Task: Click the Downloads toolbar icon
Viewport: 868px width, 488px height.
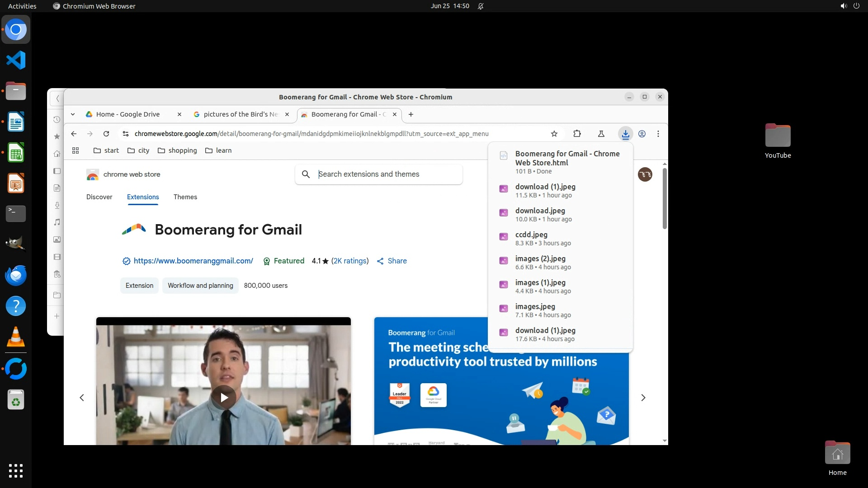Action: click(x=625, y=134)
